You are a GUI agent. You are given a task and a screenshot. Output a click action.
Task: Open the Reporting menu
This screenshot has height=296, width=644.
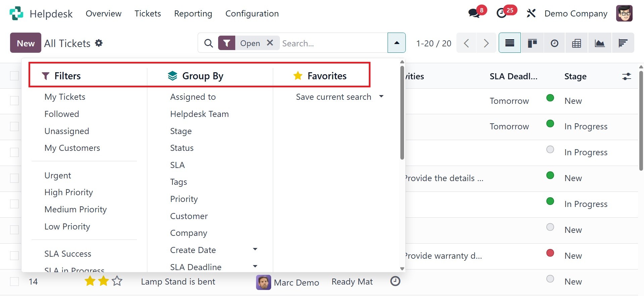pyautogui.click(x=193, y=13)
